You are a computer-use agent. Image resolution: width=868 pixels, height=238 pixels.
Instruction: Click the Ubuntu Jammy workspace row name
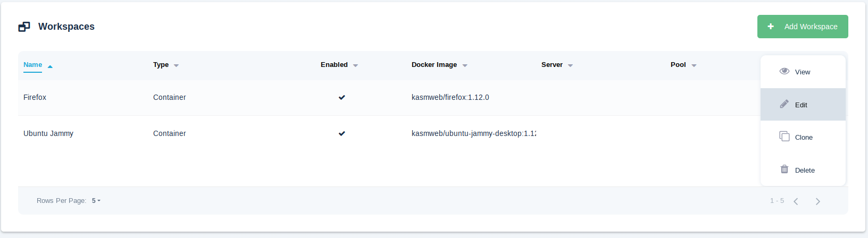pyautogui.click(x=48, y=133)
